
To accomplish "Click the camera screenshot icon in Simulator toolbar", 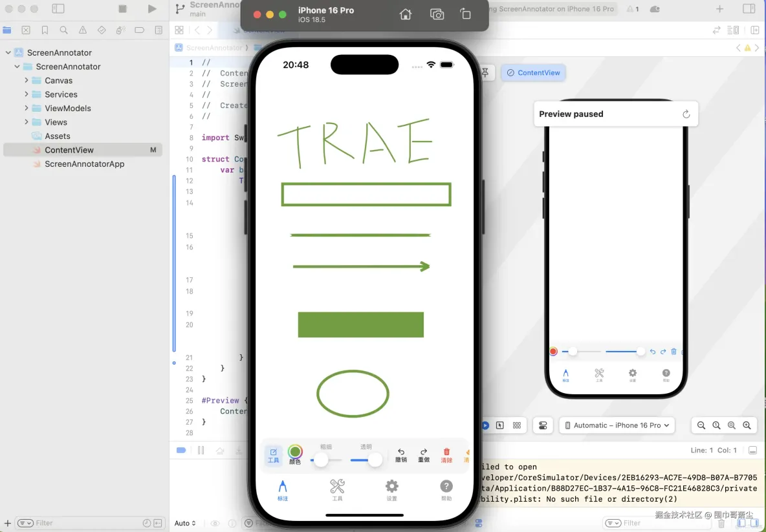I will click(x=436, y=14).
